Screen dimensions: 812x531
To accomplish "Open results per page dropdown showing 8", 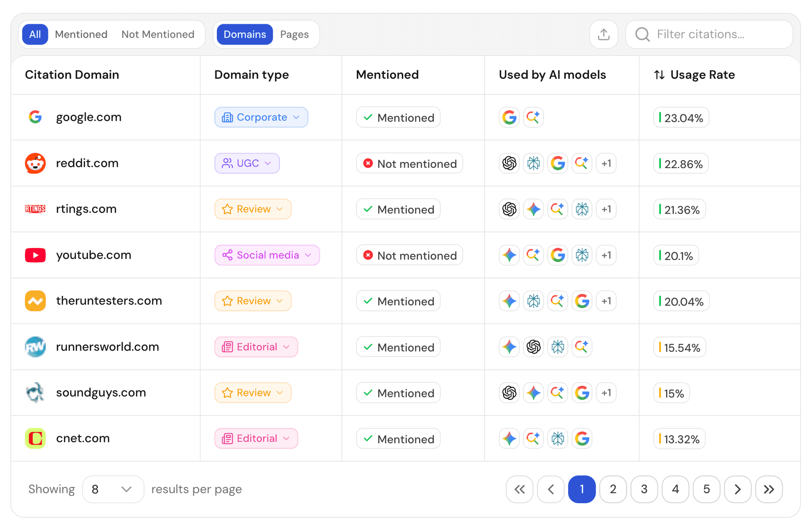I will (x=113, y=489).
